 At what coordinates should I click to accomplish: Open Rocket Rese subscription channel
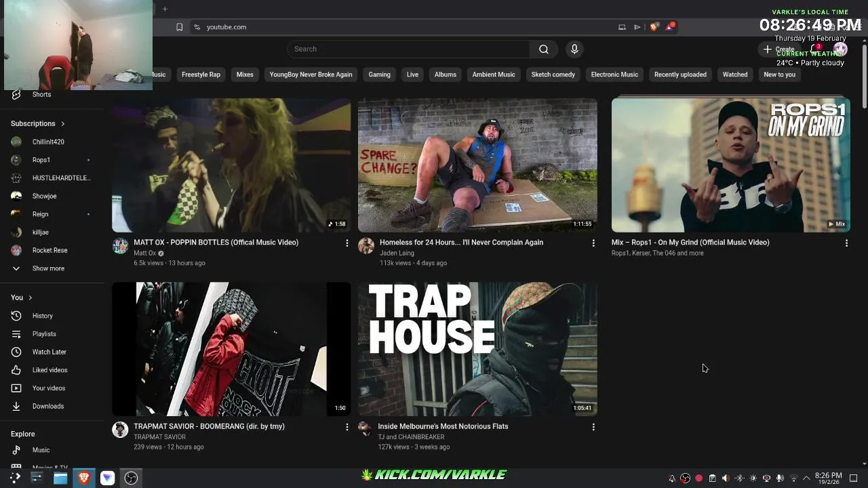[52, 250]
